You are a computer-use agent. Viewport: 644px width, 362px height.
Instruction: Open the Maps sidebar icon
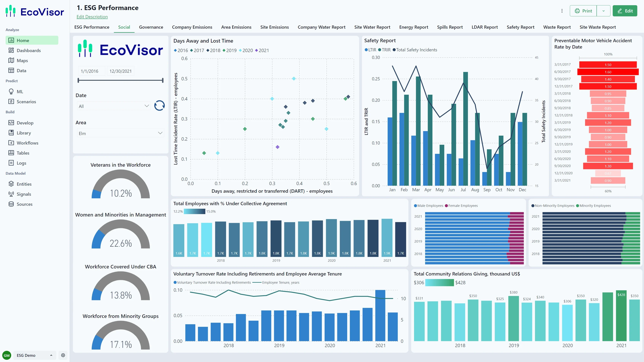tap(11, 60)
